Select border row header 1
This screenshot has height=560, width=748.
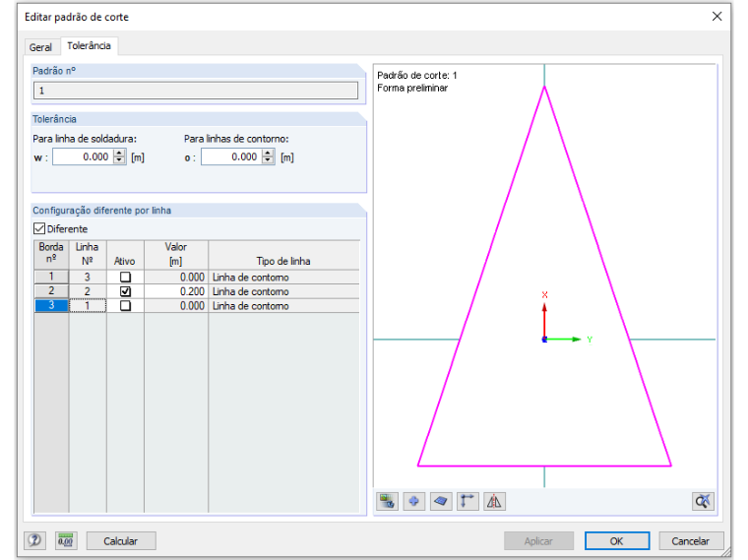click(51, 277)
